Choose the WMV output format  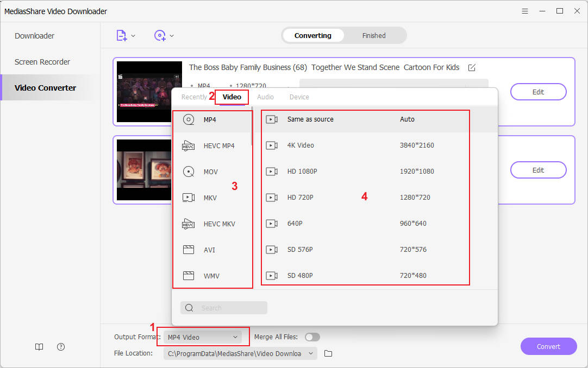pyautogui.click(x=212, y=276)
